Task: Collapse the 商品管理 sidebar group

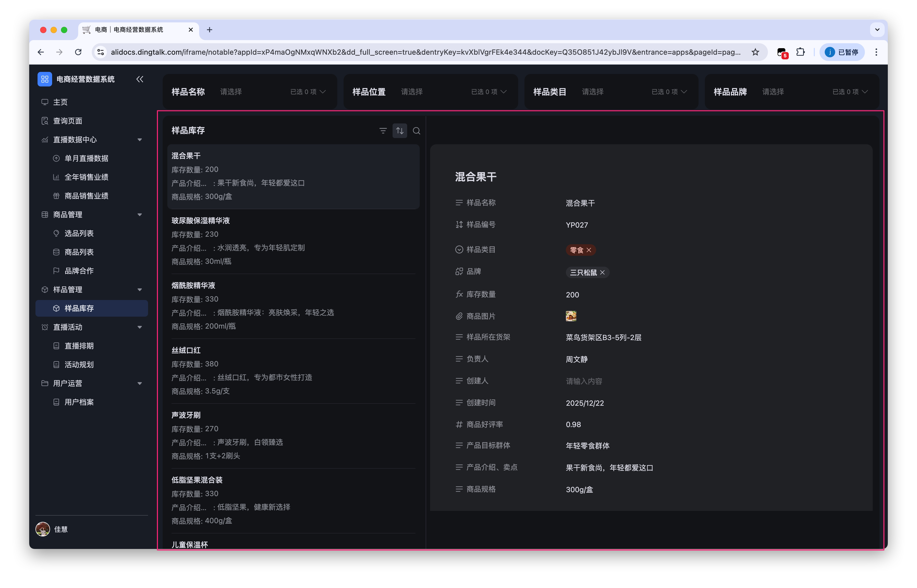Action: 140,215
